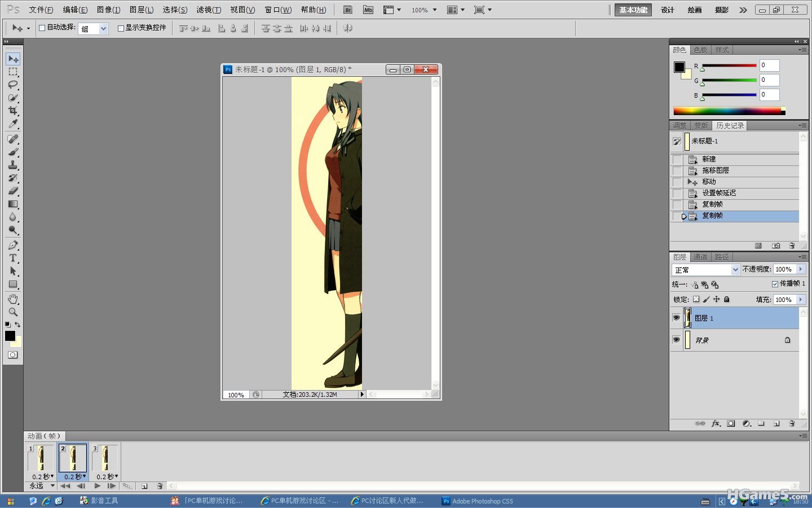This screenshot has height=508, width=812.
Task: Select animation frame 3 thumbnail
Action: click(105, 458)
